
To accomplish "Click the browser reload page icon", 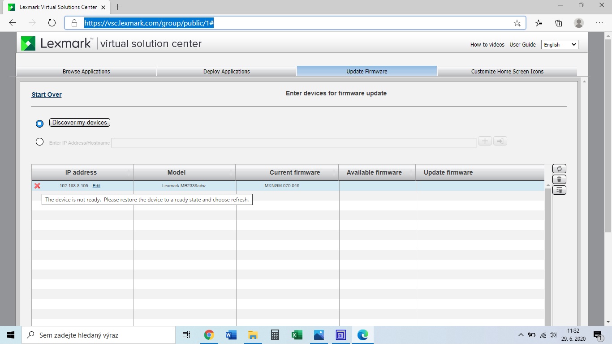I will 52,23.
